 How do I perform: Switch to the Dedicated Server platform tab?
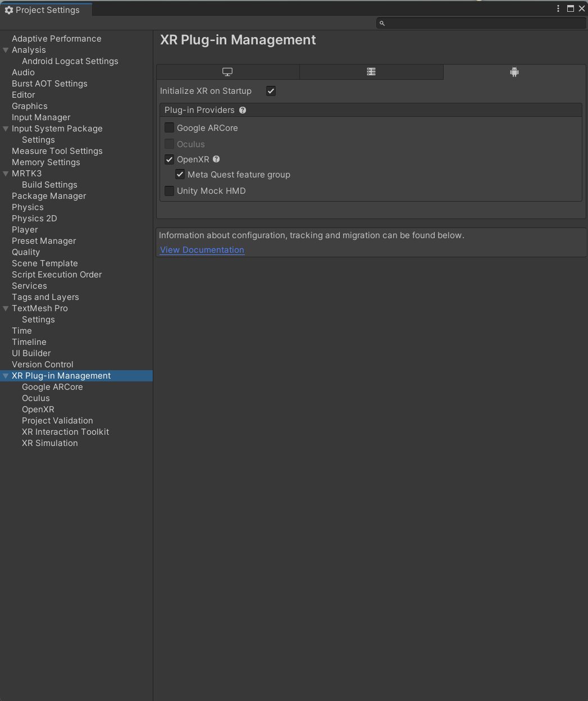pyautogui.click(x=371, y=72)
